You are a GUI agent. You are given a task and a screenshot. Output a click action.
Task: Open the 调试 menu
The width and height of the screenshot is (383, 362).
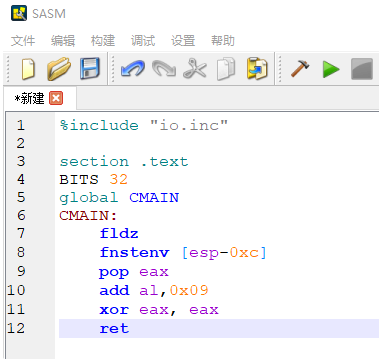[x=143, y=41]
